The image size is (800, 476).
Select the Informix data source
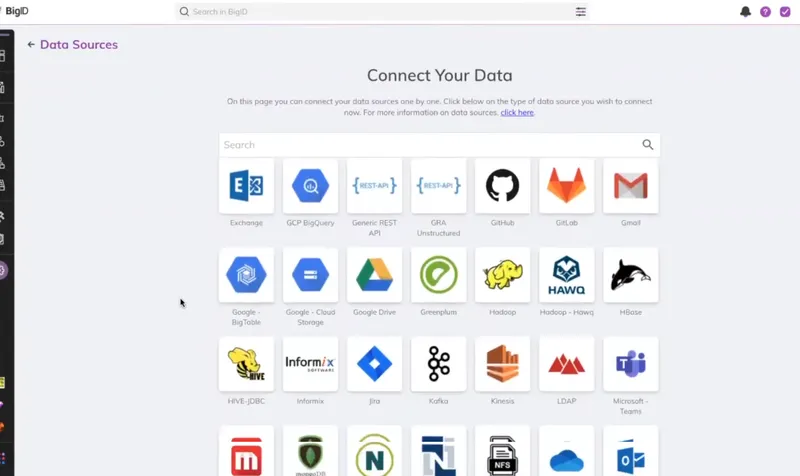310,364
